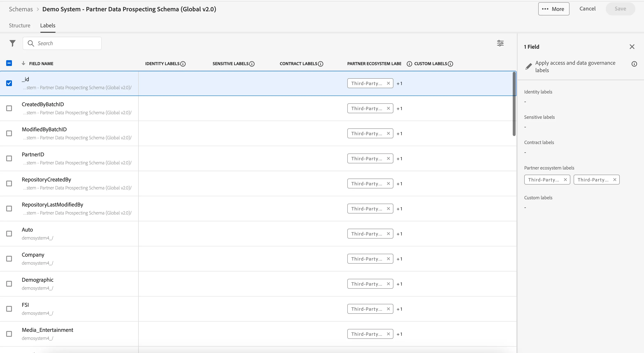This screenshot has width=644, height=353.
Task: Open the filter funnel icon
Action: click(x=13, y=43)
